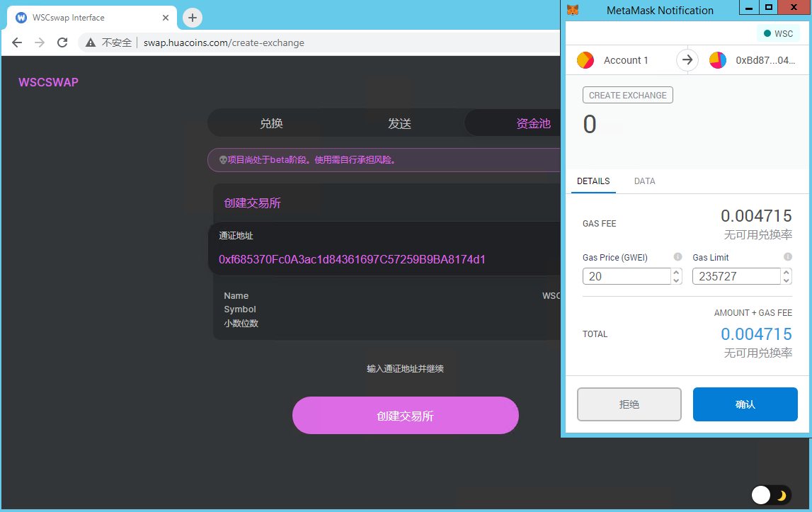Click the 输入通证地址并继续 hint text

tap(405, 368)
